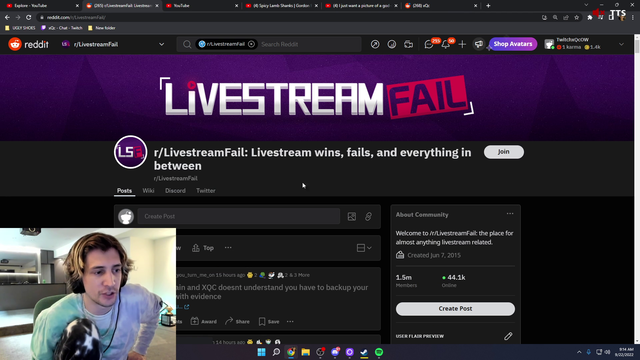Screen dimensions: 640x360
Task: Expand the user account menu
Action: click(x=621, y=44)
